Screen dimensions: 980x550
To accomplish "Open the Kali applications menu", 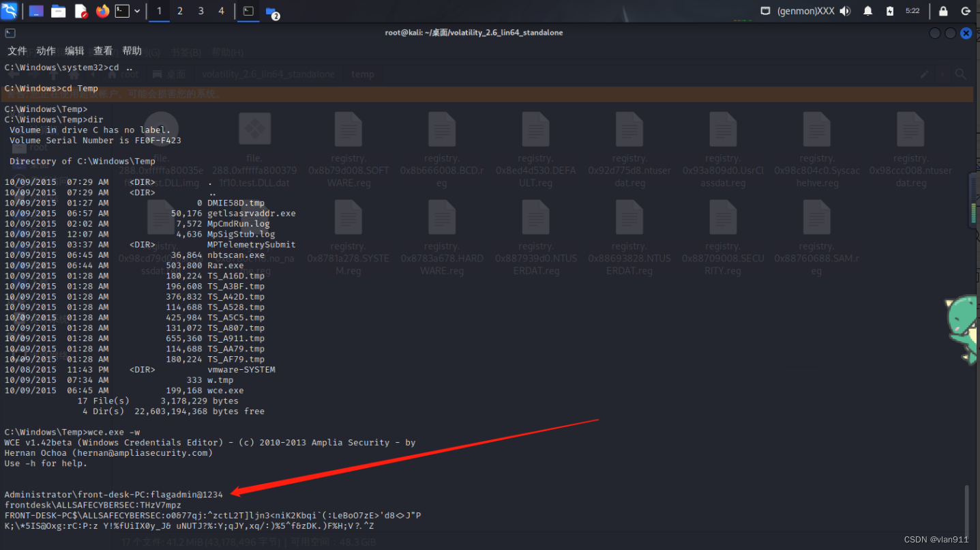I will pos(10,11).
